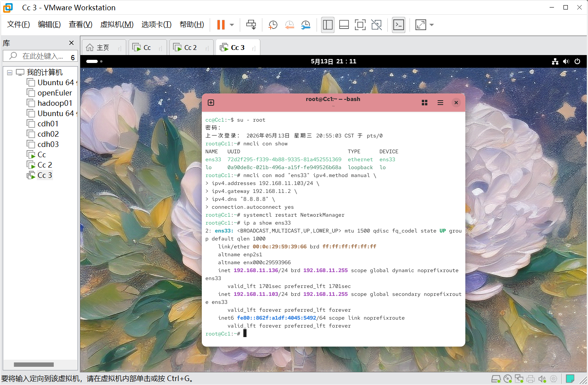Image resolution: width=588 pixels, height=385 pixels.
Task: Click the MAC address 00:0c:29:59:39:66
Action: point(280,247)
